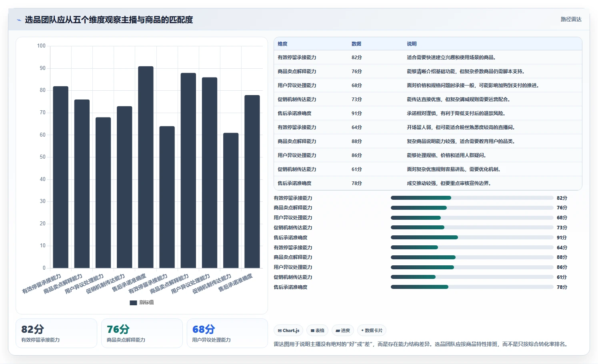Click the 说明 column header
This screenshot has width=598, height=364.
[x=412, y=44]
